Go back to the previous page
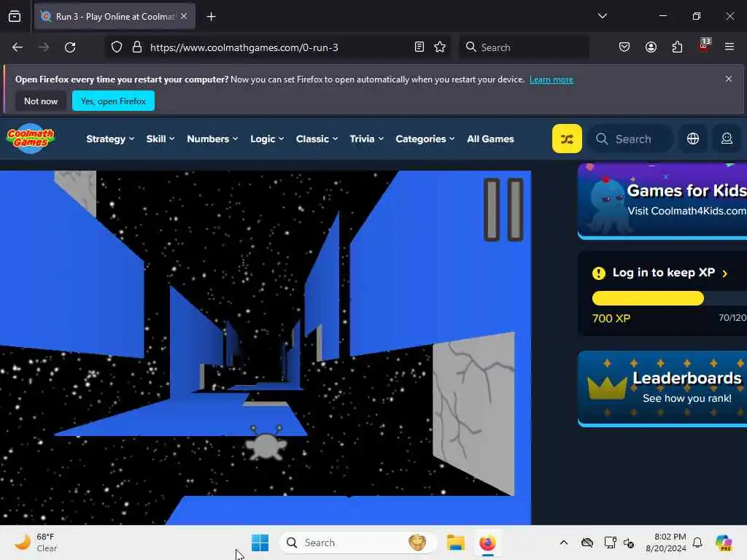Screen dimensions: 747x560 point(18,47)
